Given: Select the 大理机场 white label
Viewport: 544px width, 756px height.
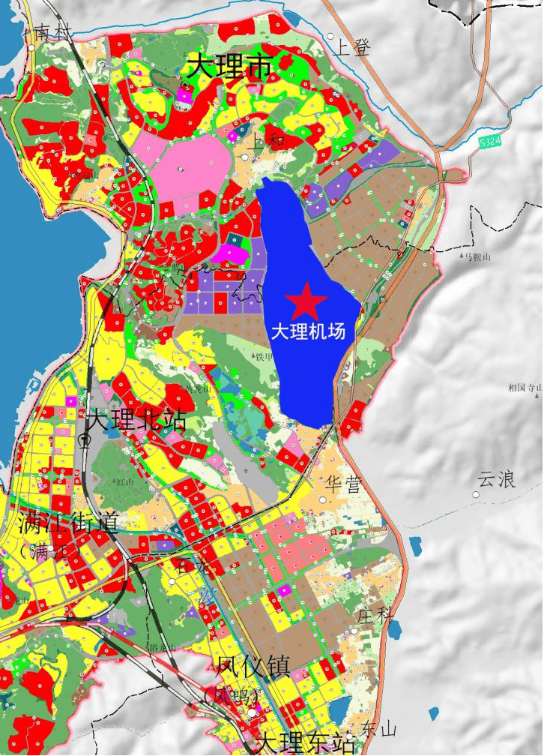Looking at the screenshot, I should coord(309,331).
